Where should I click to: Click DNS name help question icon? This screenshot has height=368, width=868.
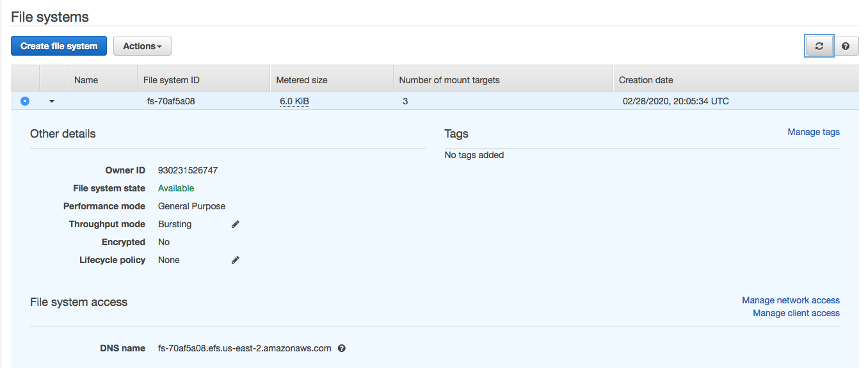pyautogui.click(x=342, y=348)
